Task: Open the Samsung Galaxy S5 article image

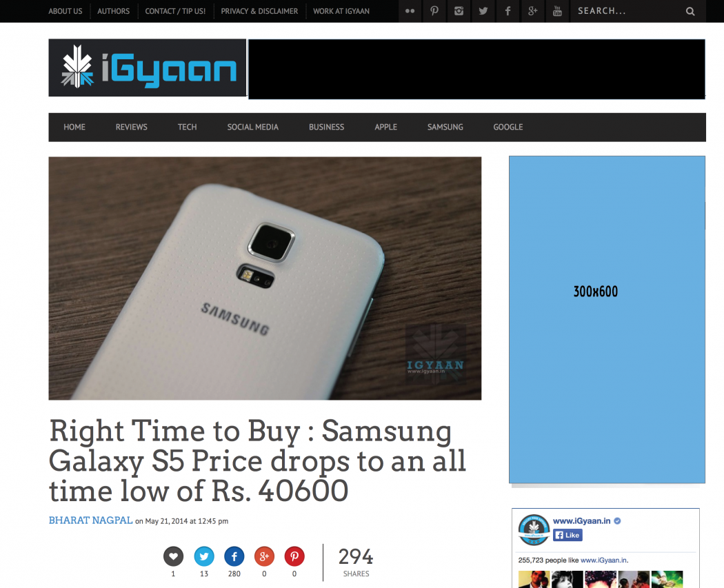Action: tap(265, 278)
